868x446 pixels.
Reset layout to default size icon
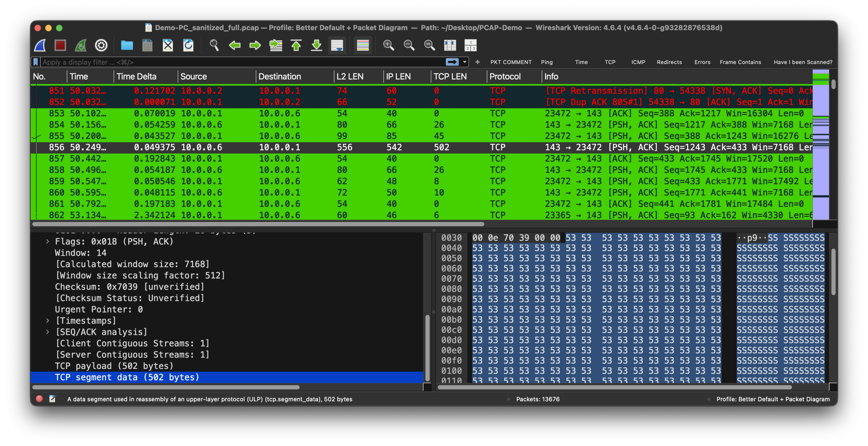tap(450, 45)
